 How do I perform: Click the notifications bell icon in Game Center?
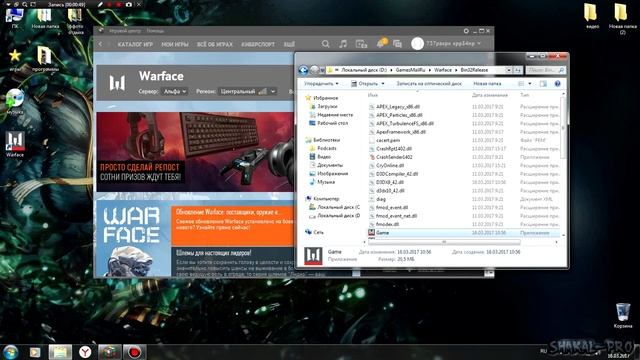381,43
